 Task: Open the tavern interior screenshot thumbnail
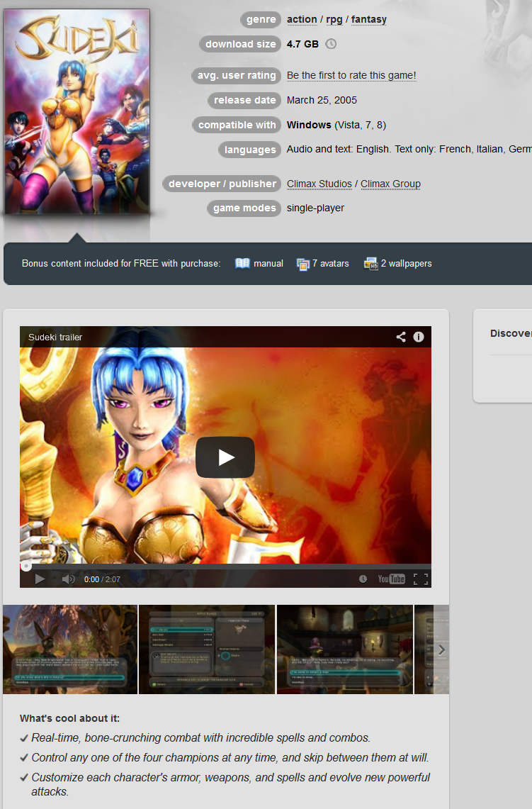point(345,649)
